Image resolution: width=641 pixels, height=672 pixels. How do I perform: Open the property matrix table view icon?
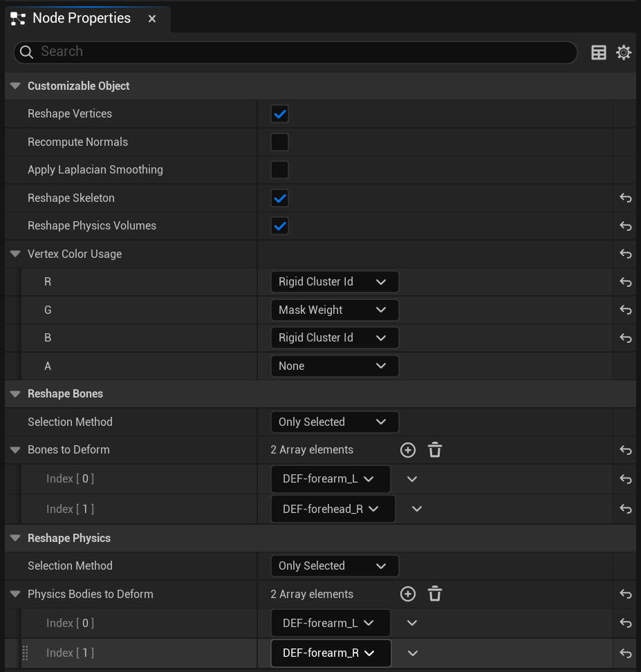click(599, 53)
